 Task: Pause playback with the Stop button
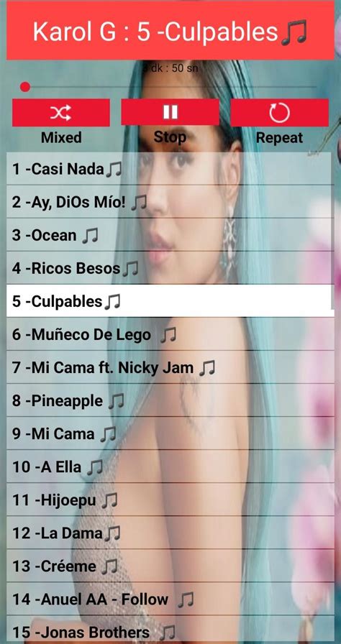tap(170, 112)
